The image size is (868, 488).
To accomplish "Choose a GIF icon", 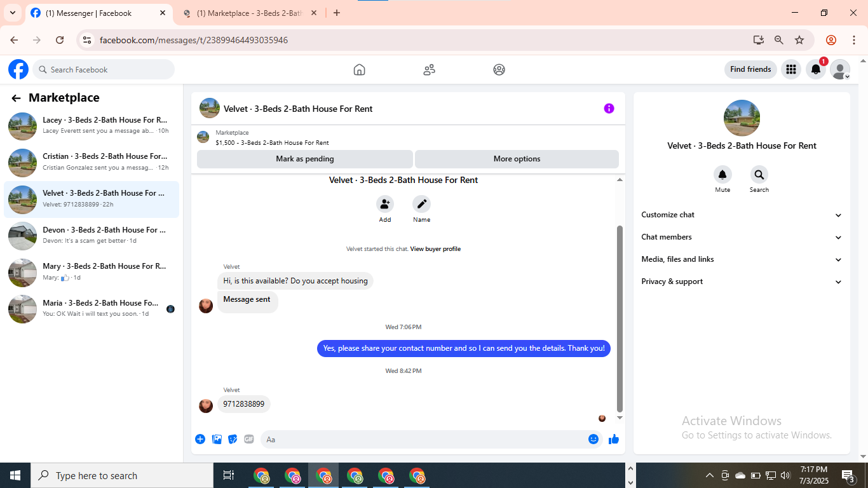I will coord(249,439).
